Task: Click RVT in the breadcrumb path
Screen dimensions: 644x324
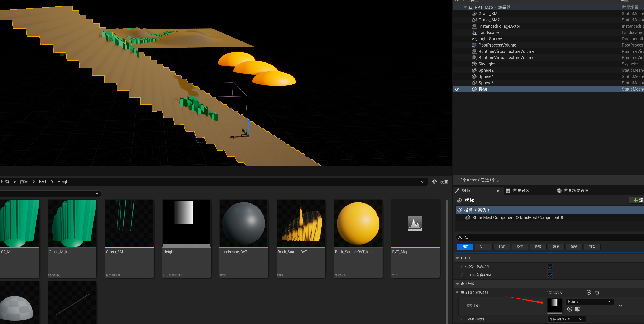Action: [x=43, y=182]
